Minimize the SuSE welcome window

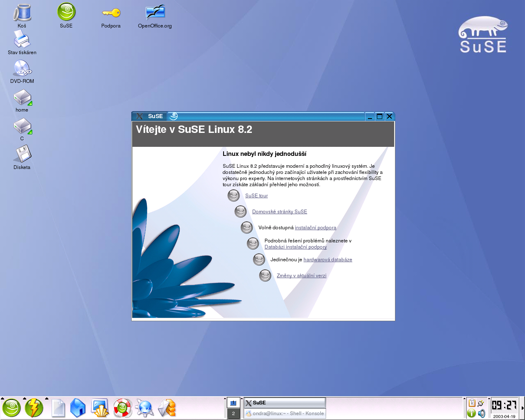[x=370, y=116]
